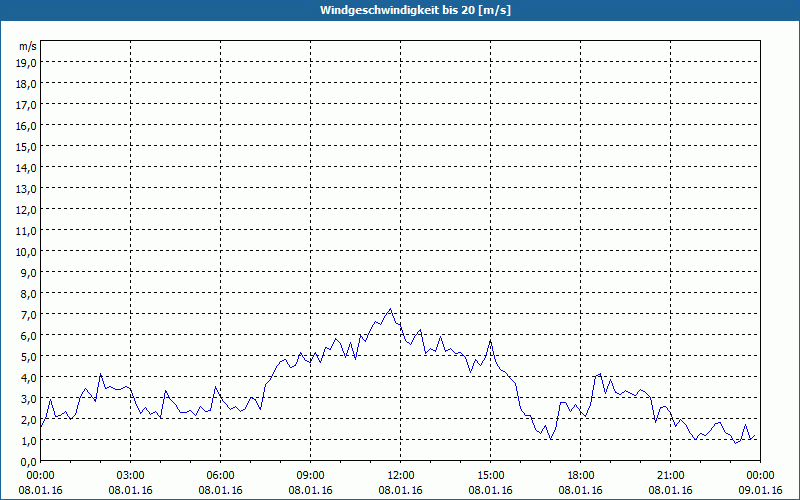
Task: Click the wind curve spike at 15:00
Action: (490, 340)
